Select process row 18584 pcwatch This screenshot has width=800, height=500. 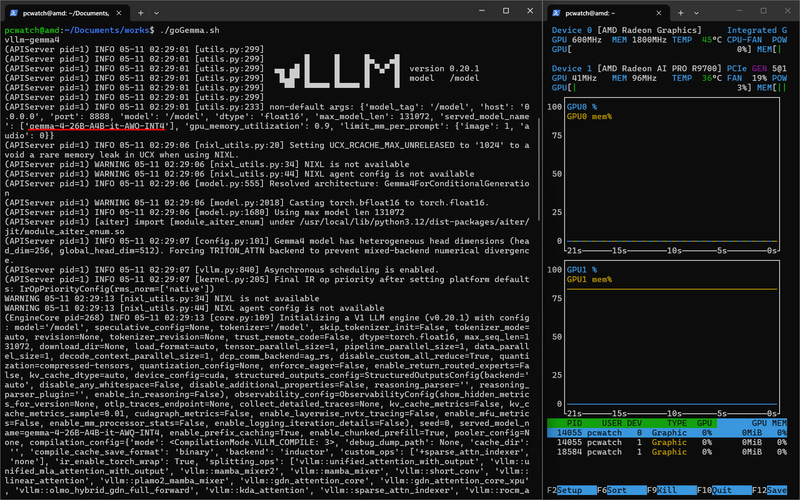[x=667, y=452]
